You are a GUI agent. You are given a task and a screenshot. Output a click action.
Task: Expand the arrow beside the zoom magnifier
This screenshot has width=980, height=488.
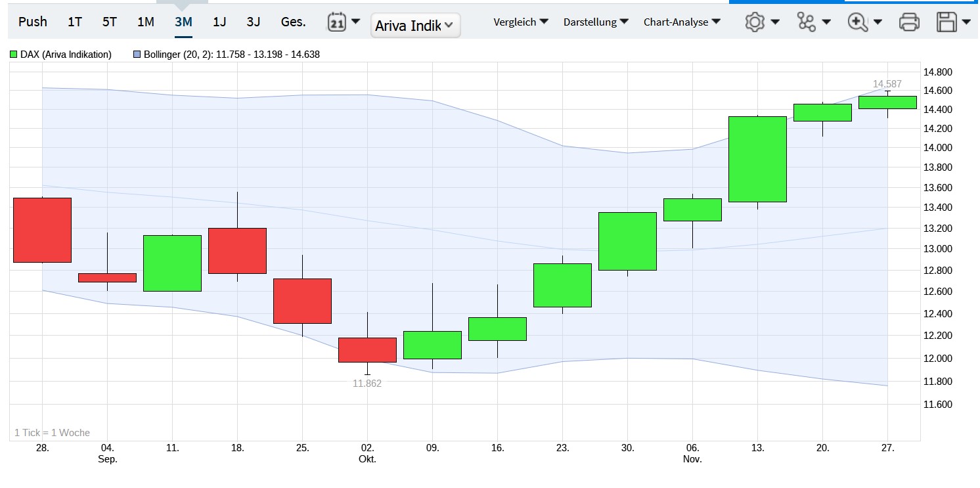[878, 22]
